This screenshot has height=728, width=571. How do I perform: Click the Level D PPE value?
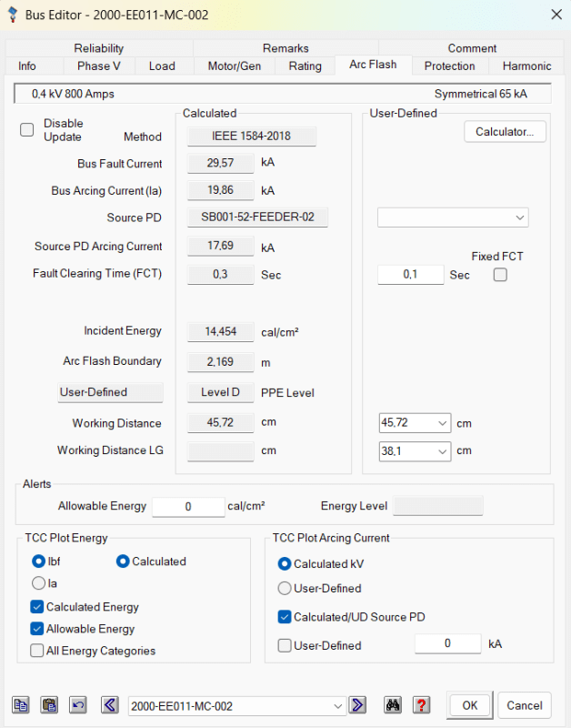pos(220,392)
